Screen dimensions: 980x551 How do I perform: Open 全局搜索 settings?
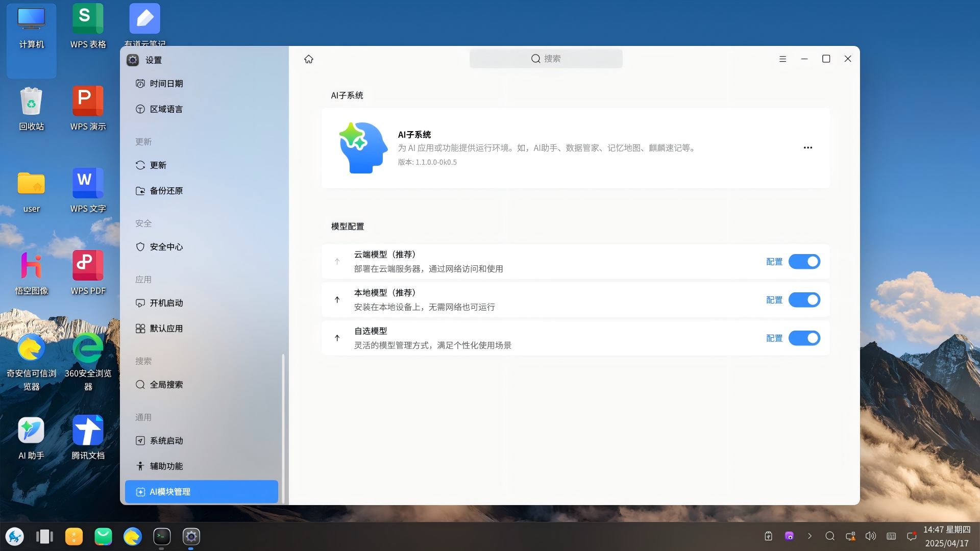pyautogui.click(x=202, y=385)
